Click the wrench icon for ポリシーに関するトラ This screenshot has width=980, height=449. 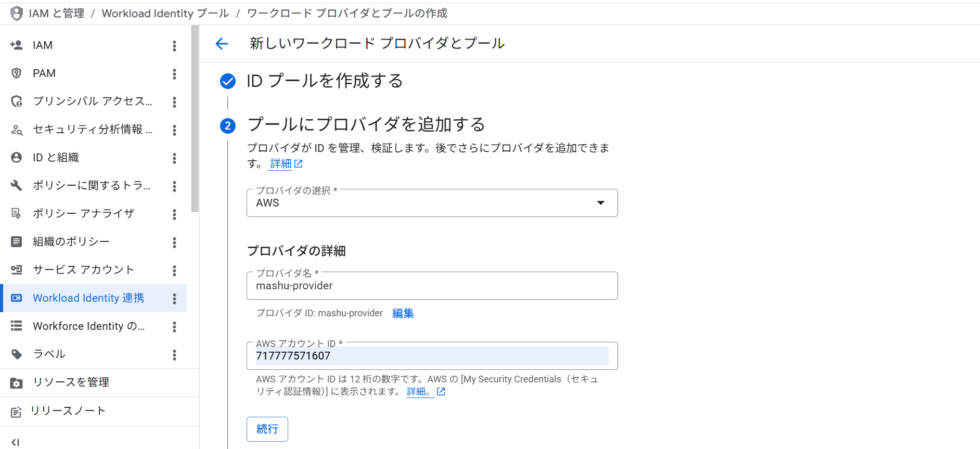point(17,185)
